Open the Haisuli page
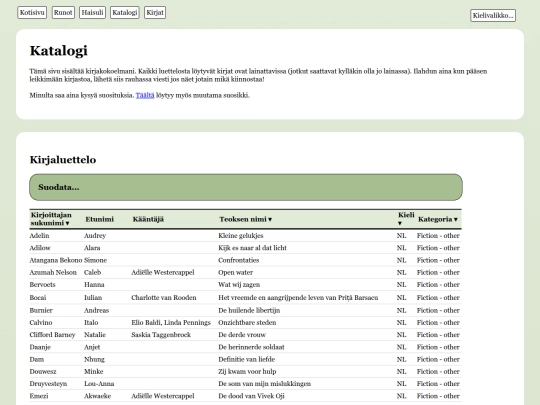This screenshot has width=540, height=405. click(x=92, y=12)
